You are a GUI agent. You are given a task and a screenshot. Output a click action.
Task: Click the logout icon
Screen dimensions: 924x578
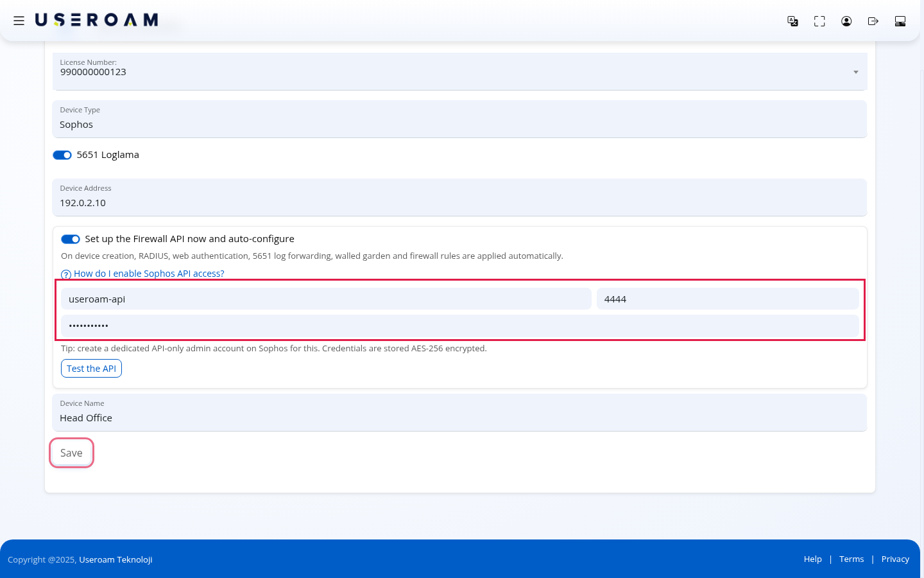(873, 21)
